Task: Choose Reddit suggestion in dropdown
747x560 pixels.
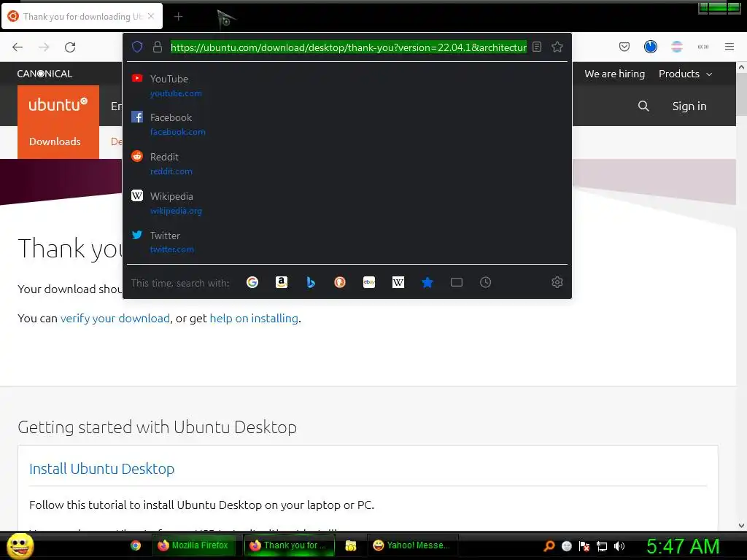Action: coord(347,163)
